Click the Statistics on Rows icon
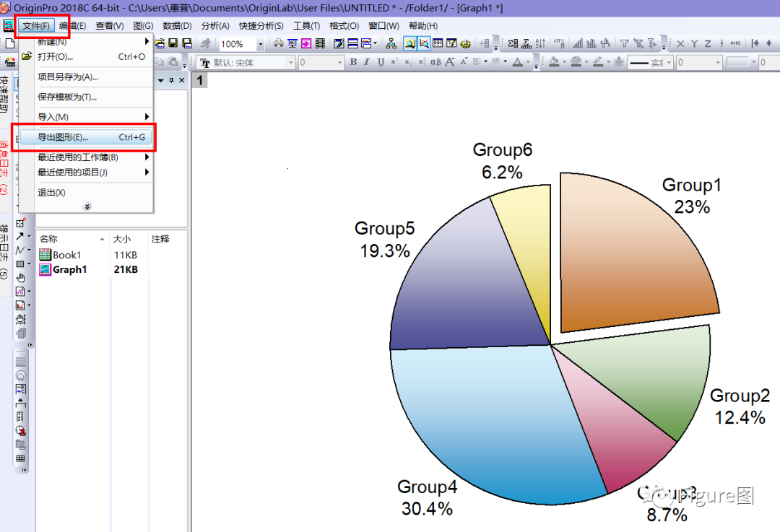Image resolution: width=780 pixels, height=532 pixels. 526,44
